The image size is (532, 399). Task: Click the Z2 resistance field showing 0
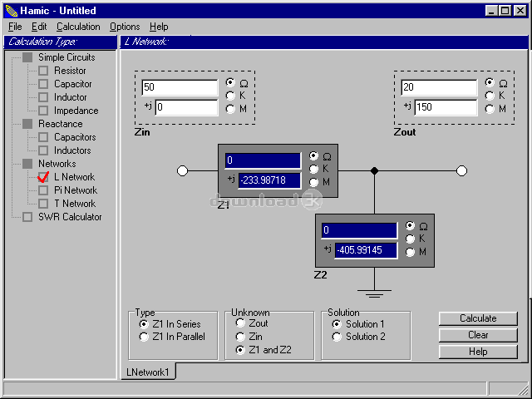tap(359, 230)
